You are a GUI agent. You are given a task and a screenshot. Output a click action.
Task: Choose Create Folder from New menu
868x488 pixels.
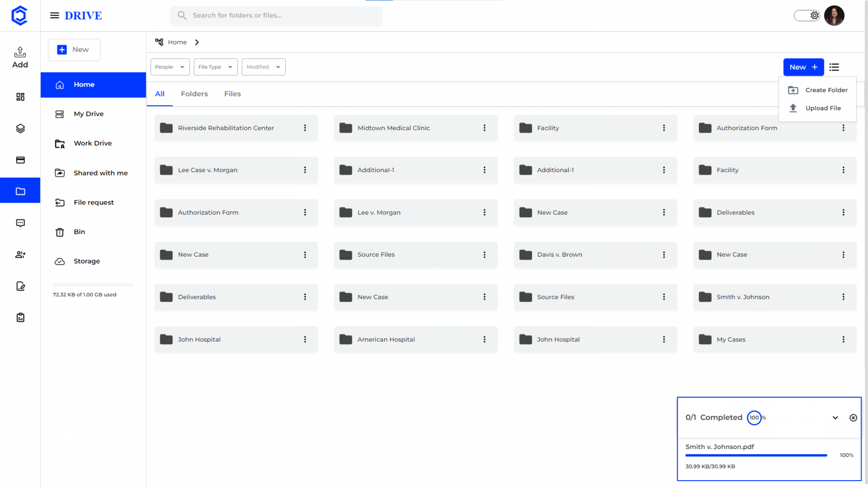tap(817, 90)
